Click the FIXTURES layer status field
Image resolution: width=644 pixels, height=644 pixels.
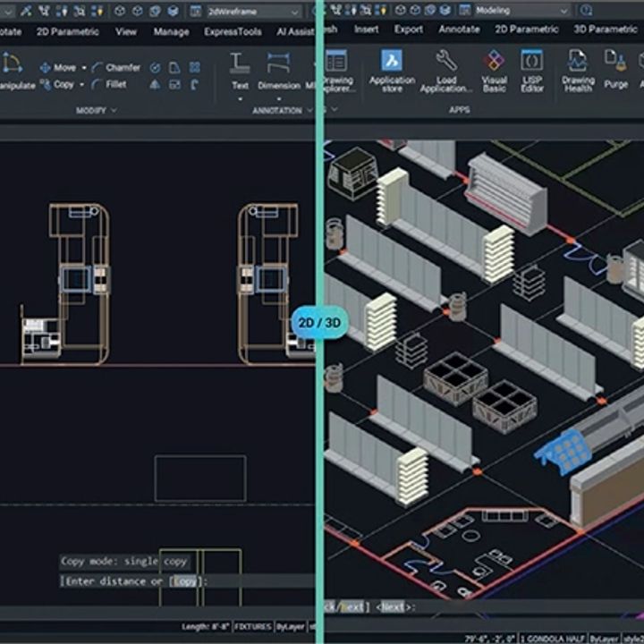[x=252, y=627]
